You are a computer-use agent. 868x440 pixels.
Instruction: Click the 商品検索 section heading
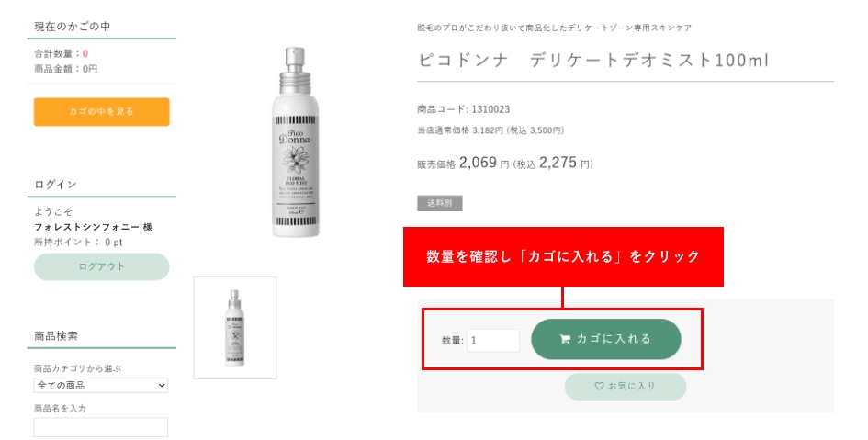(56, 335)
